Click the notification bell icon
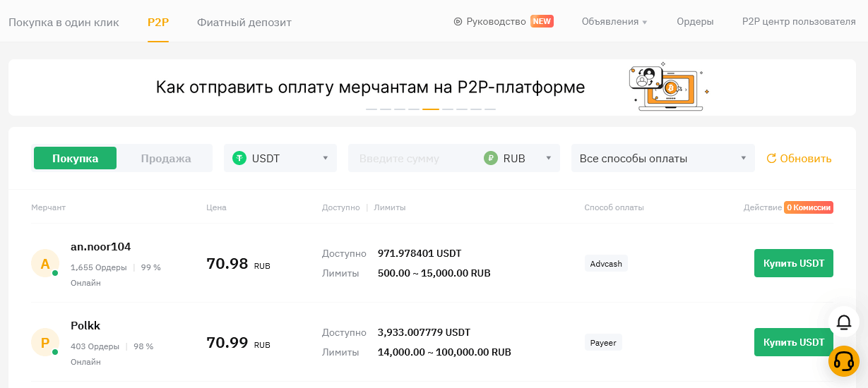The height and width of the screenshot is (388, 868). click(843, 322)
